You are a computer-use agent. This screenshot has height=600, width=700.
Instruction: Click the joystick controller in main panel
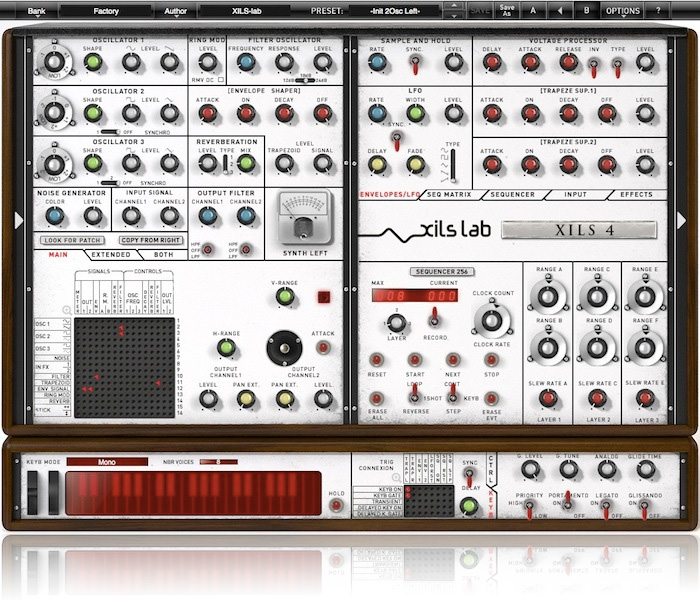pyautogui.click(x=284, y=349)
